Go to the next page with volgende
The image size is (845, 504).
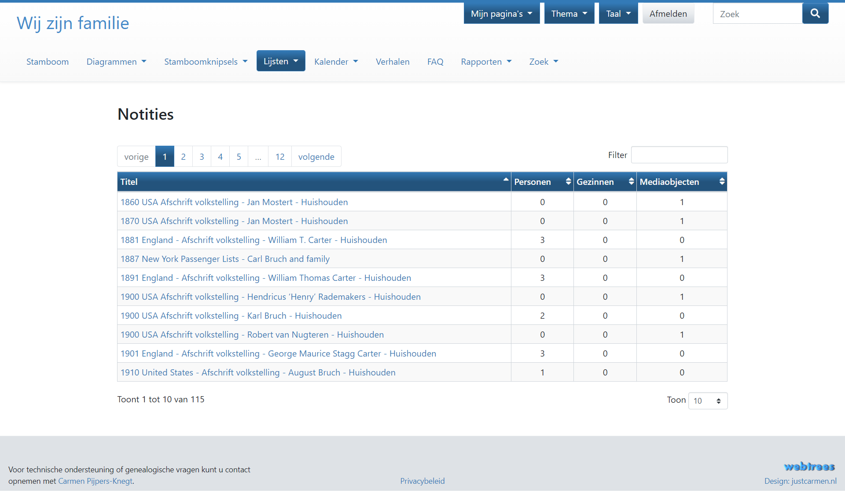coord(316,156)
